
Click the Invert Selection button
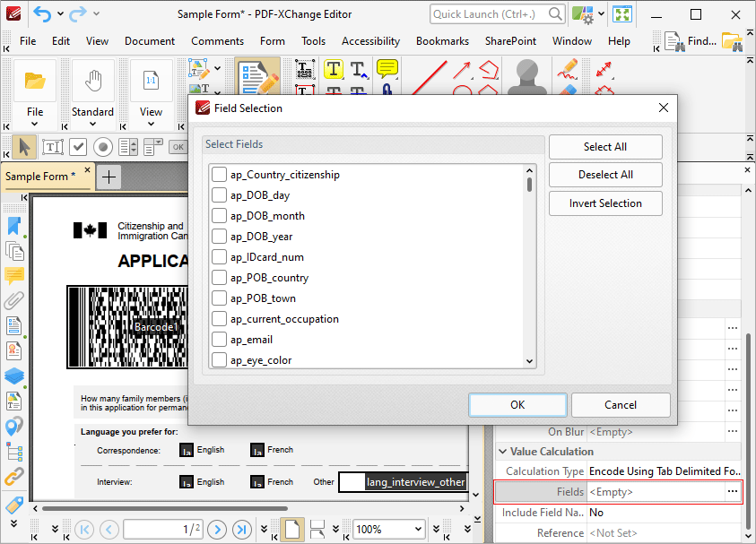[605, 203]
